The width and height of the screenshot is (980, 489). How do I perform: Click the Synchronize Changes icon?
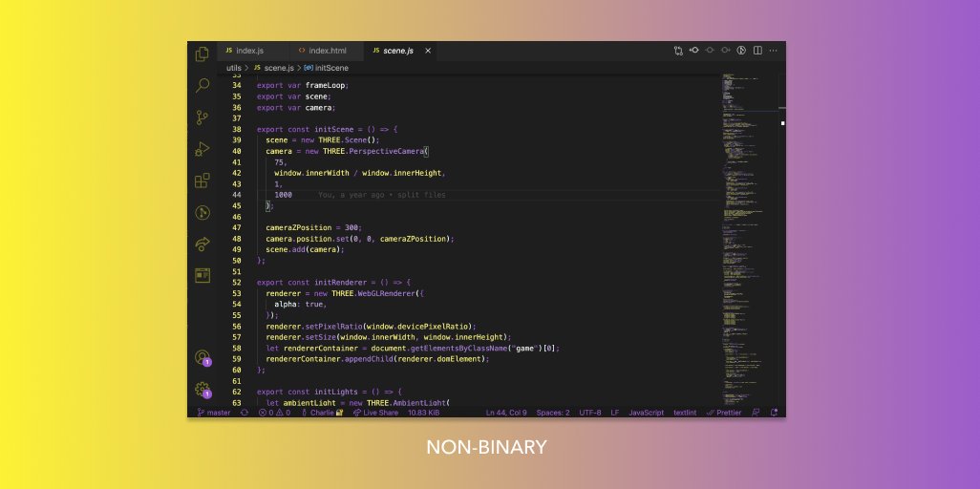244,413
